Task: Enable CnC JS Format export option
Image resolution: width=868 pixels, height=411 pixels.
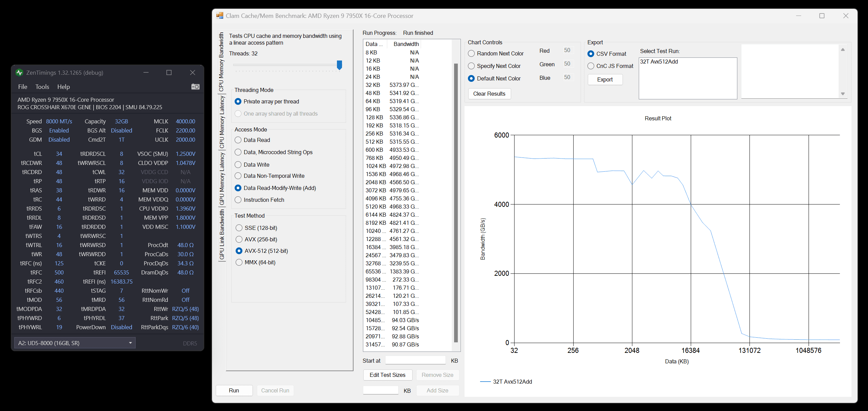Action: pos(591,66)
